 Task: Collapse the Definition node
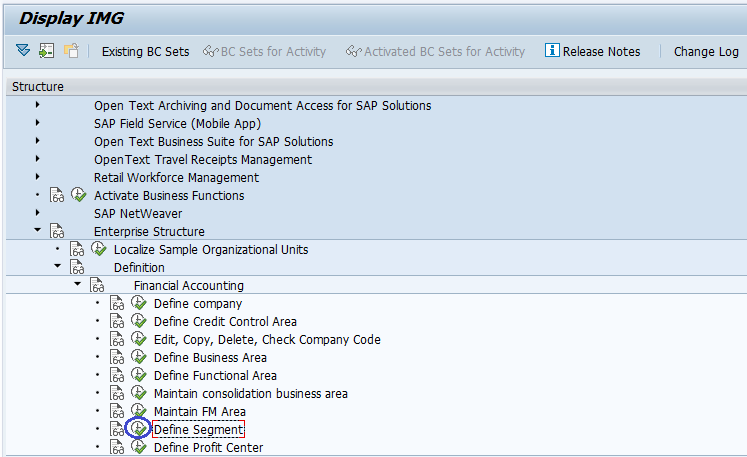(58, 266)
